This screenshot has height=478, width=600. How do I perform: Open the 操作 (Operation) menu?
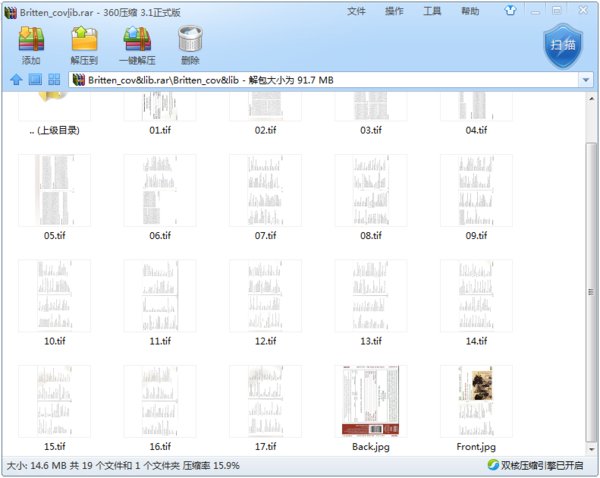point(394,12)
